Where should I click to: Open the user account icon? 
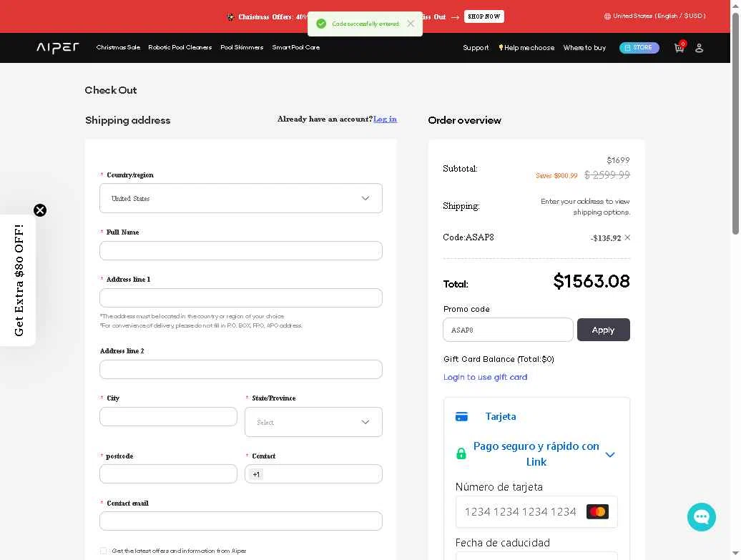pos(699,48)
